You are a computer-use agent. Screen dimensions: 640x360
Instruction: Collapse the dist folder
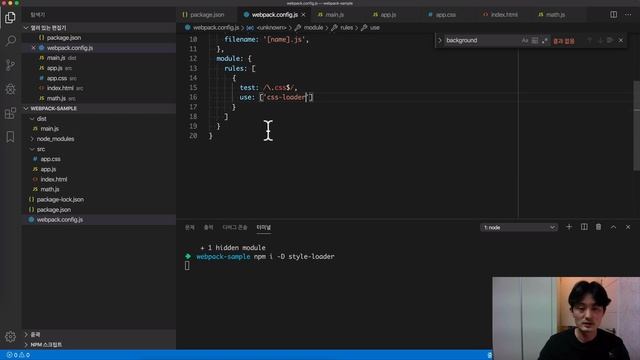(32, 119)
